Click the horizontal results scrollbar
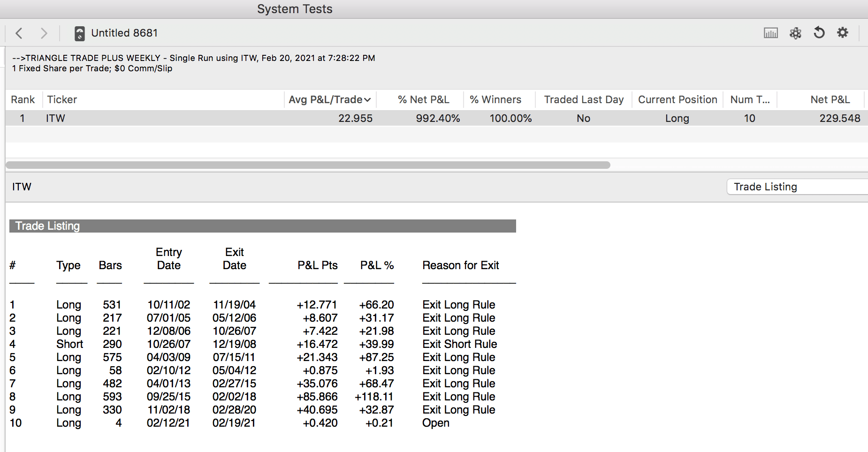The image size is (868, 452). coord(308,165)
